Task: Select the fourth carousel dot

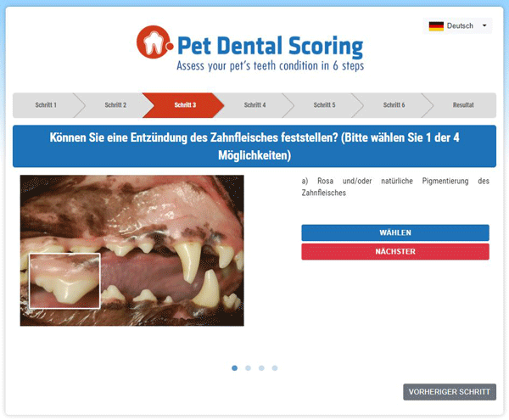Action: 275,367
